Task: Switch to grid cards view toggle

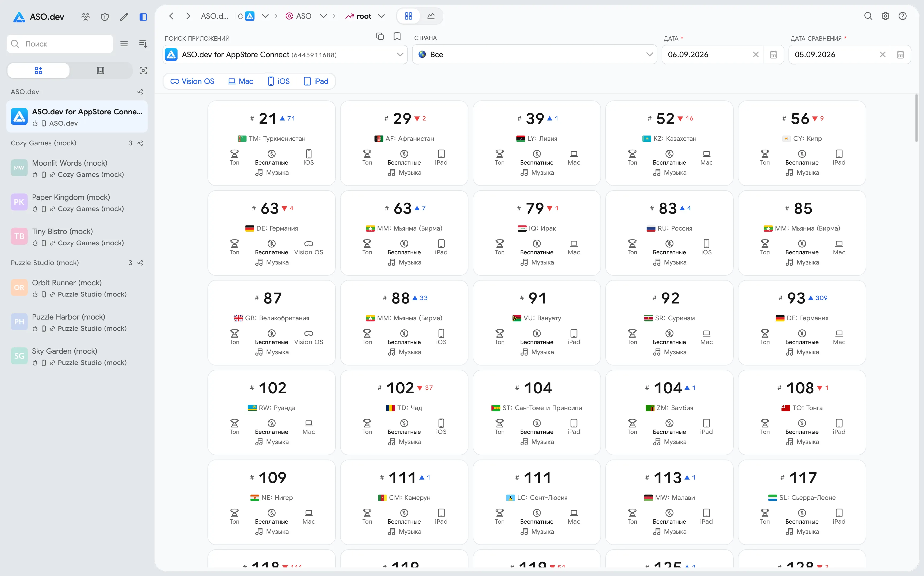Action: point(408,16)
